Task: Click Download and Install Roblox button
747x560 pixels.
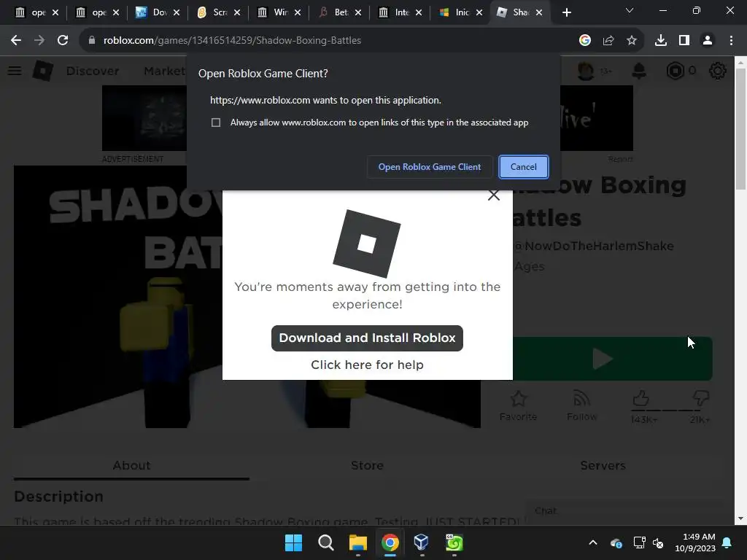Action: click(367, 338)
